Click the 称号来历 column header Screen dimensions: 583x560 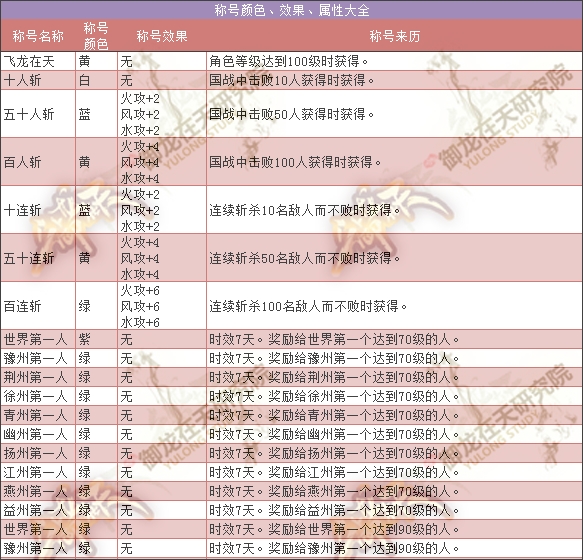point(394,36)
